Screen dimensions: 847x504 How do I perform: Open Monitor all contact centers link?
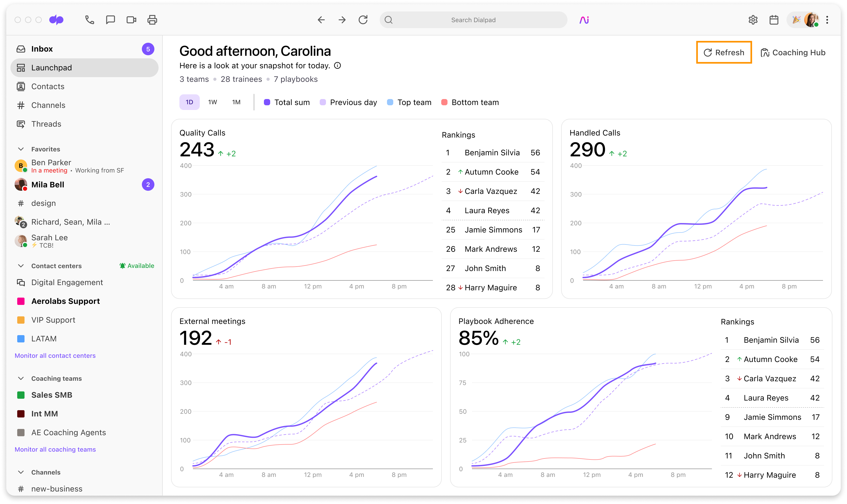coord(55,355)
